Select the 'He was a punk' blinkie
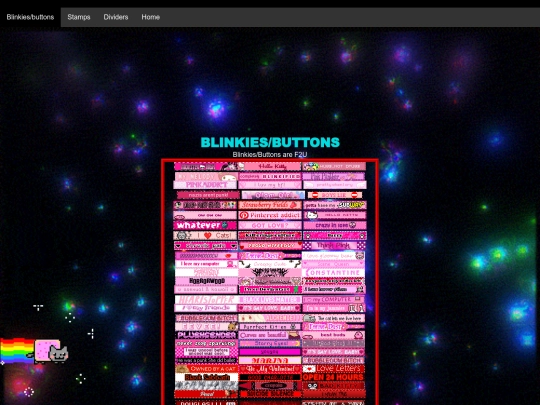Image resolution: width=540 pixels, height=405 pixels. coord(206,360)
